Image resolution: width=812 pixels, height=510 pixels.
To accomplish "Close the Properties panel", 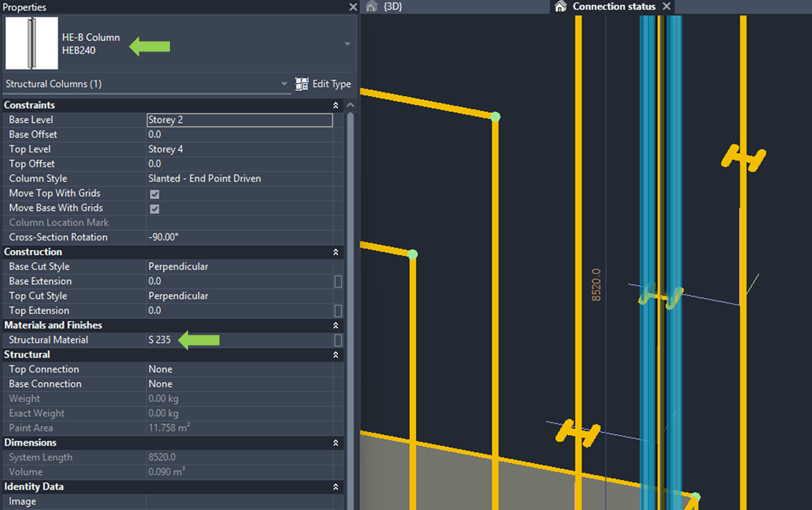I will pyautogui.click(x=353, y=7).
